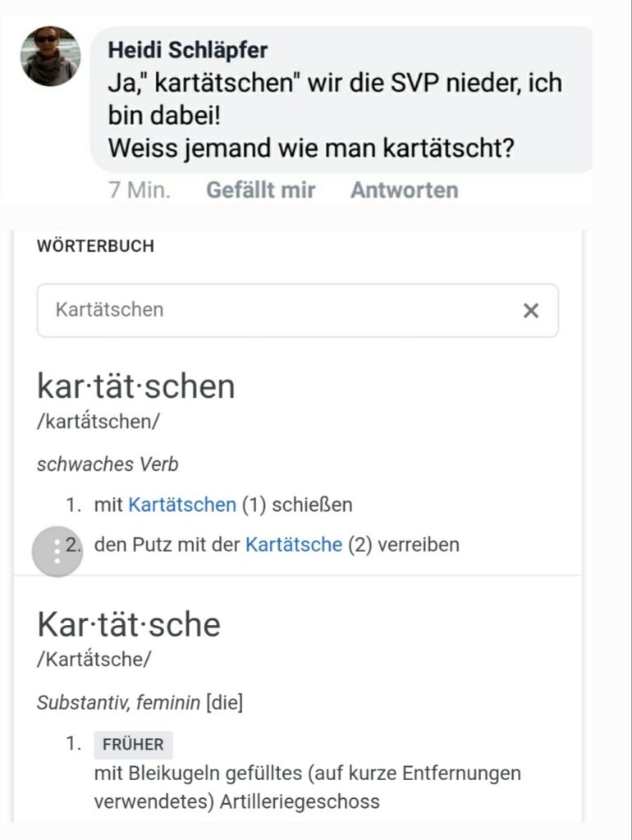
Task: Click the Artilleriegeschoss definition text
Action: tap(307, 787)
